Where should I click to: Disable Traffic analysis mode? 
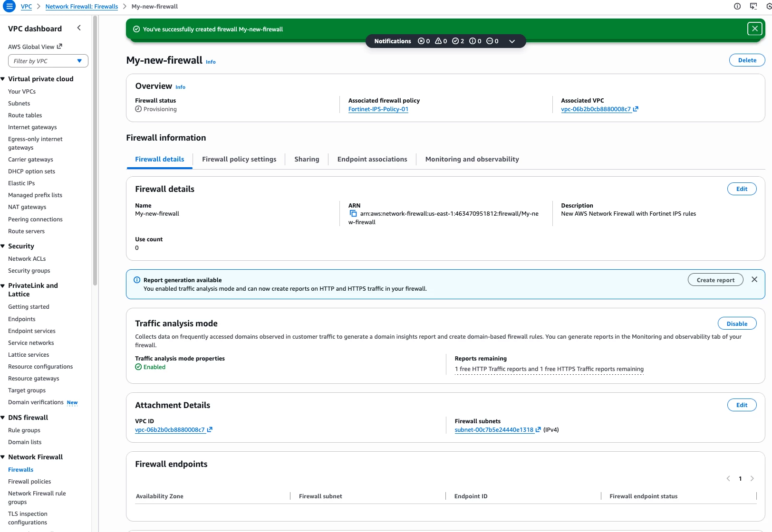coord(737,323)
